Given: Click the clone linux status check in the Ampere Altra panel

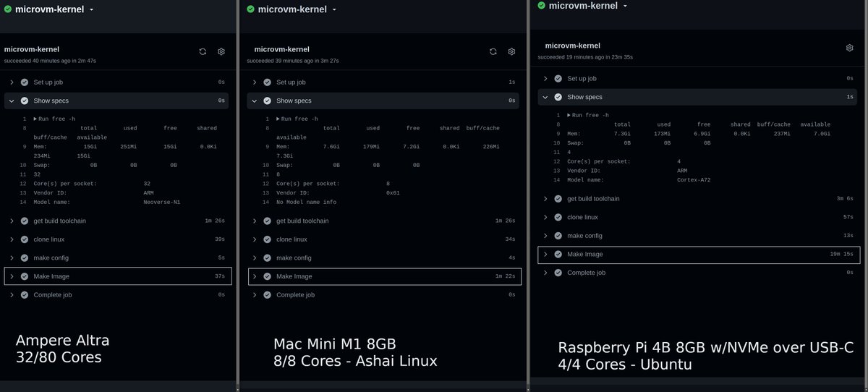Looking at the screenshot, I should pyautogui.click(x=25, y=239).
